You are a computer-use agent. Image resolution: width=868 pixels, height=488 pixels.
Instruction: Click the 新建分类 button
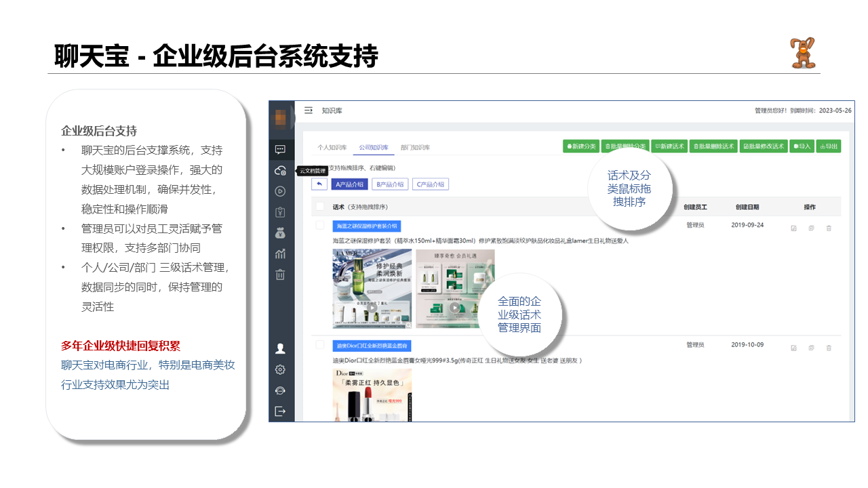[583, 146]
